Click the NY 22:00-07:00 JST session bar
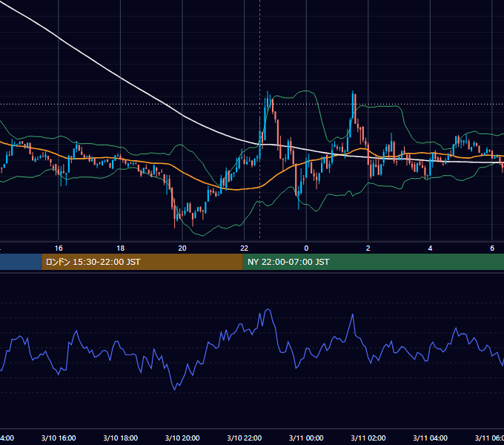Image resolution: width=504 pixels, height=445 pixels. pos(373,262)
